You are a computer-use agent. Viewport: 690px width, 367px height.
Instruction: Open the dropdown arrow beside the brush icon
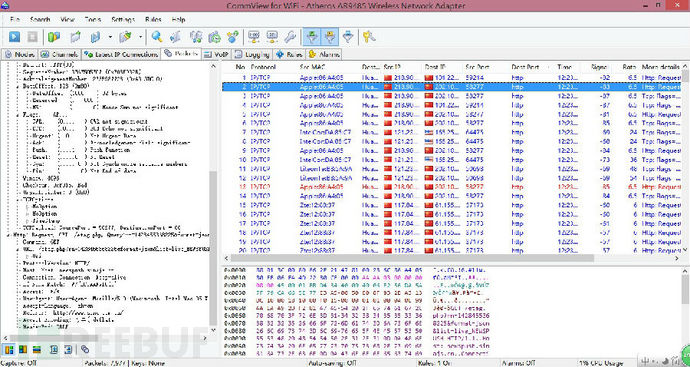tap(140, 37)
